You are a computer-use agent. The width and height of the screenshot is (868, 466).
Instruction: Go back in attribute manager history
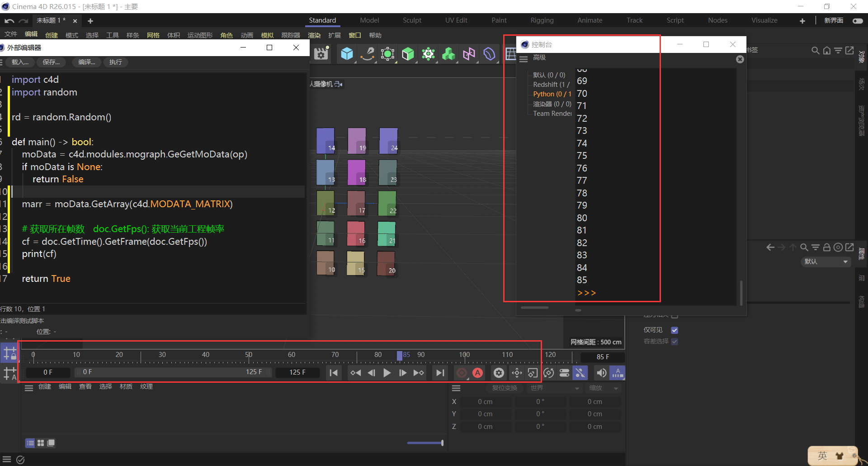coord(770,247)
